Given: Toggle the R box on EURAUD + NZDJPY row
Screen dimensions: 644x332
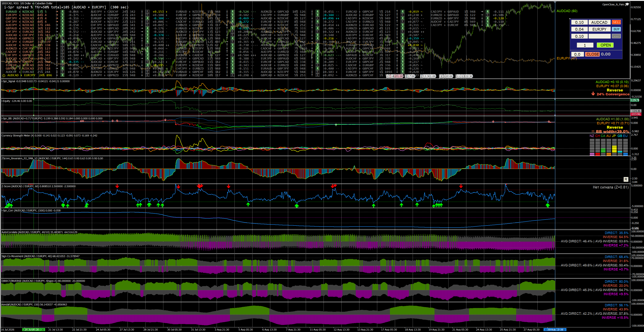Looking at the screenshot, I should pyautogui.click(x=232, y=12).
